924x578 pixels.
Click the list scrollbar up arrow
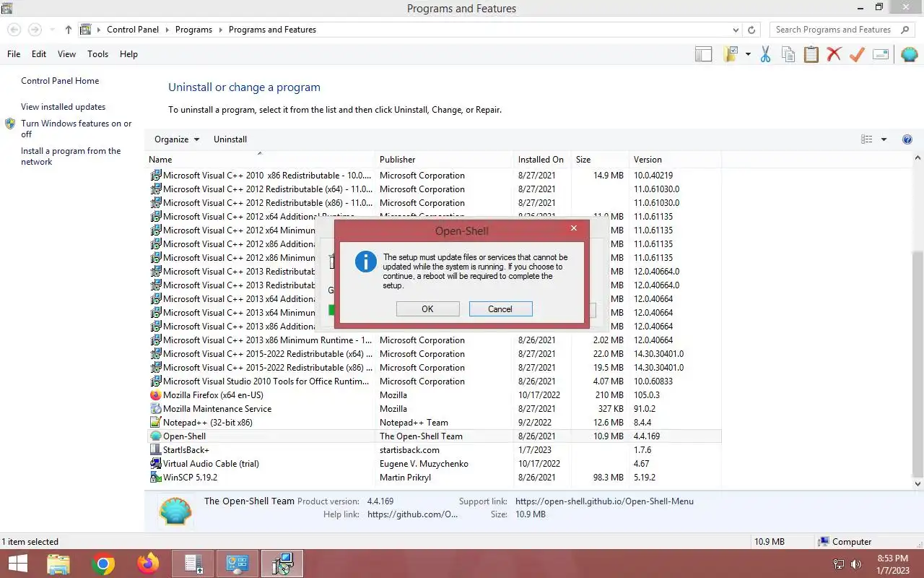pos(918,158)
